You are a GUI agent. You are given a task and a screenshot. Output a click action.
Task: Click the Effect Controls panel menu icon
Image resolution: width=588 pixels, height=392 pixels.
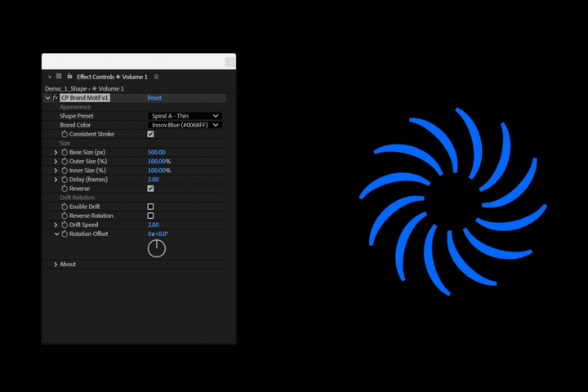point(156,77)
